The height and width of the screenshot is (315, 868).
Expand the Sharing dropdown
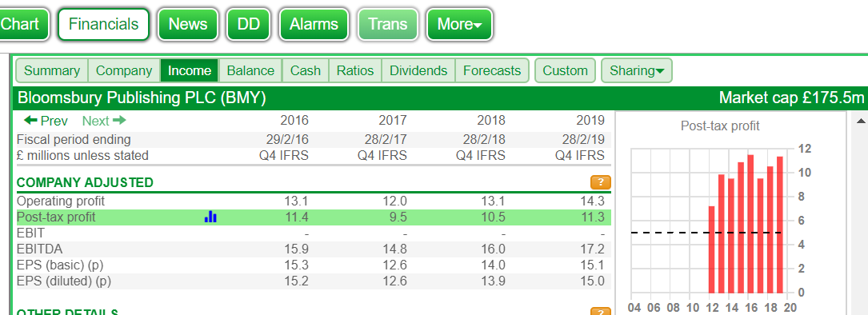tap(637, 71)
